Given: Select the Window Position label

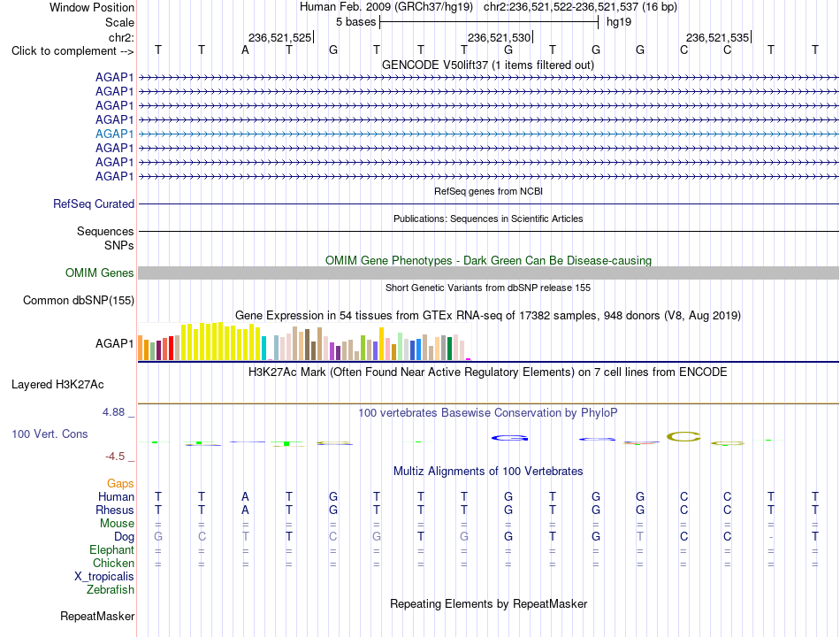Looking at the screenshot, I should [x=92, y=7].
